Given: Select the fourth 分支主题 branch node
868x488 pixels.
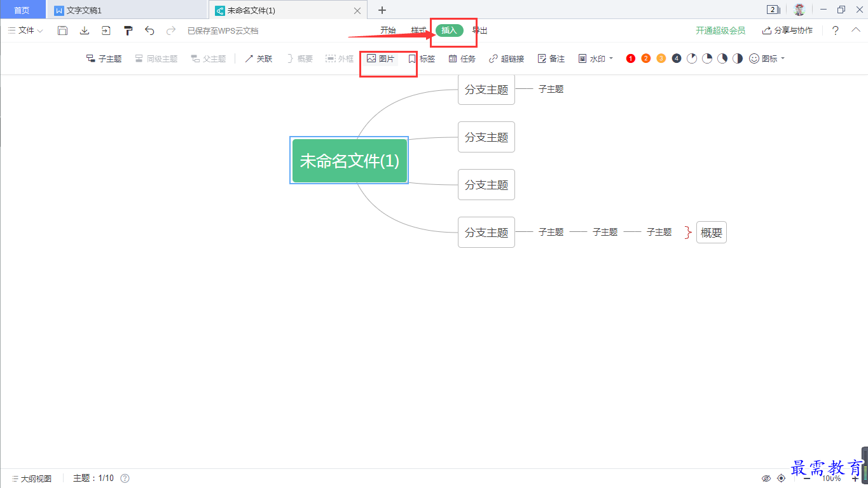Looking at the screenshot, I should (x=486, y=233).
